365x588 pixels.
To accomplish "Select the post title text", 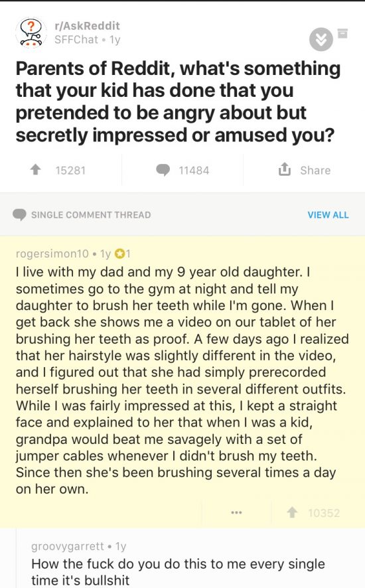I will pyautogui.click(x=178, y=102).
